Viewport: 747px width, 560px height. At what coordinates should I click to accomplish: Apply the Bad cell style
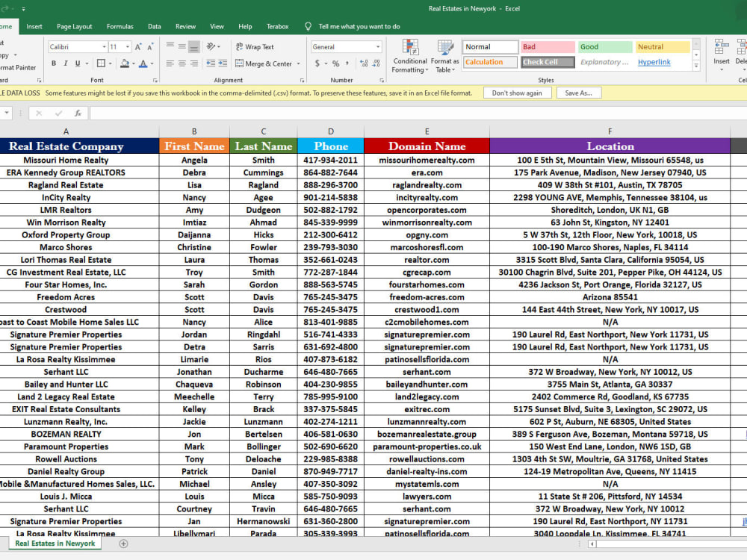pyautogui.click(x=548, y=46)
